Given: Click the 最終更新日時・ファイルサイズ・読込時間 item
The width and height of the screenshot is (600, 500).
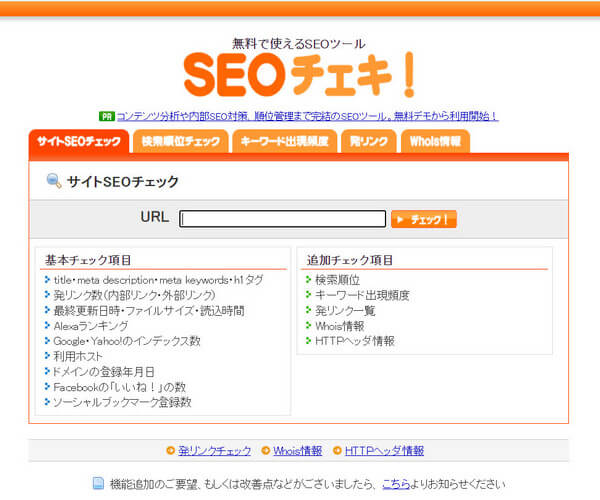Looking at the screenshot, I should coord(149,311).
